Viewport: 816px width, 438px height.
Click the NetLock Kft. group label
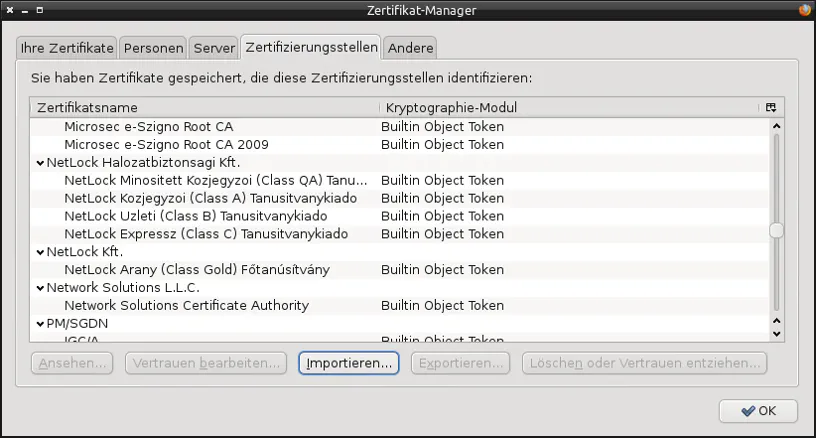(x=85, y=252)
